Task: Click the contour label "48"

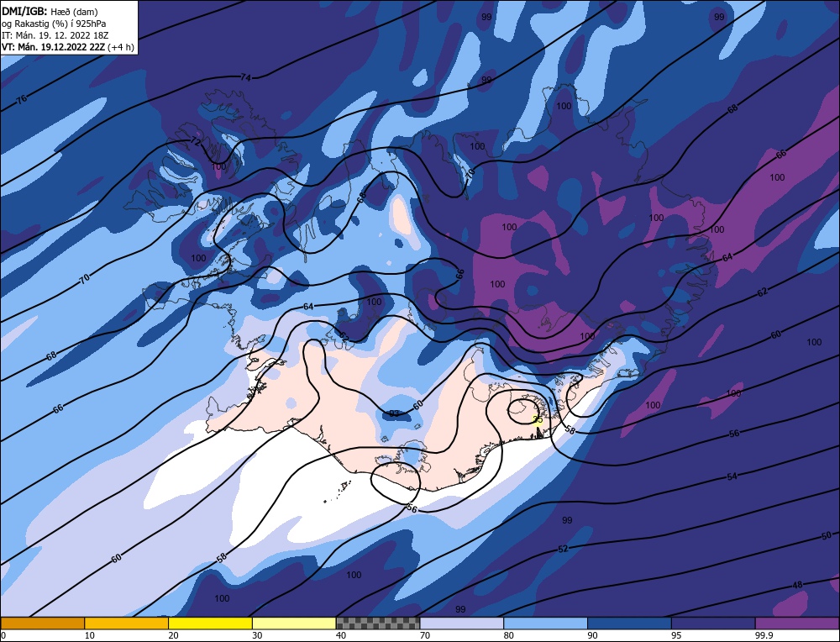Action: click(798, 585)
